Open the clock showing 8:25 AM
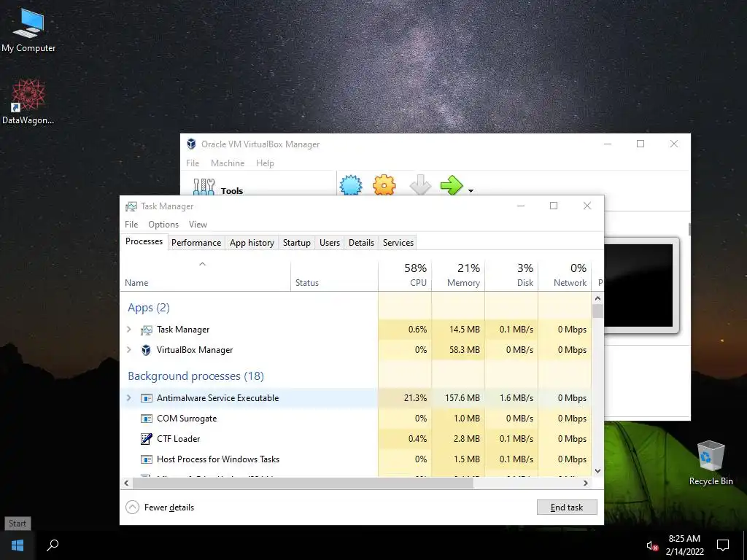This screenshot has width=747, height=560. pos(684,545)
